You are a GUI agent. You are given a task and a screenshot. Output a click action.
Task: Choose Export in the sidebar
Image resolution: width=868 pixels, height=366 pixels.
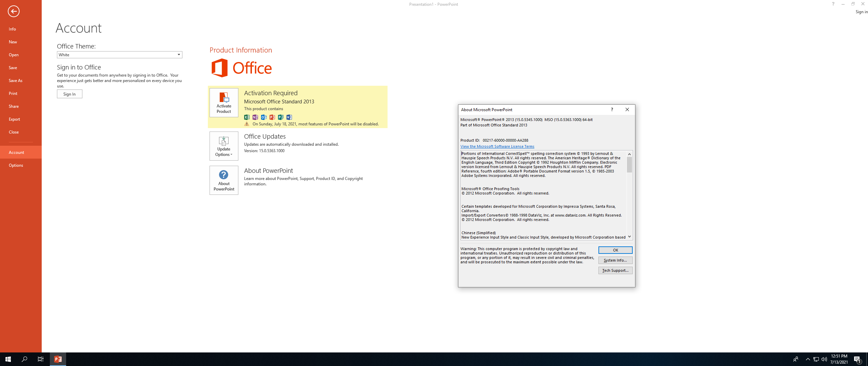(21, 119)
